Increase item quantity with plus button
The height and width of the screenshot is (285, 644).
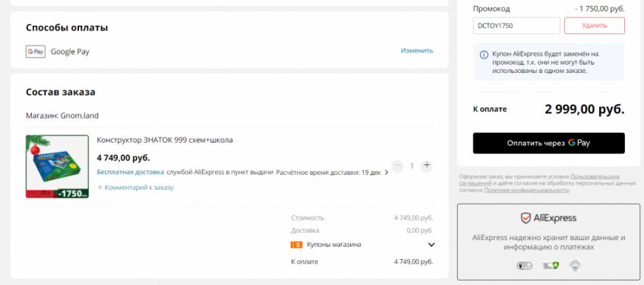tap(427, 166)
